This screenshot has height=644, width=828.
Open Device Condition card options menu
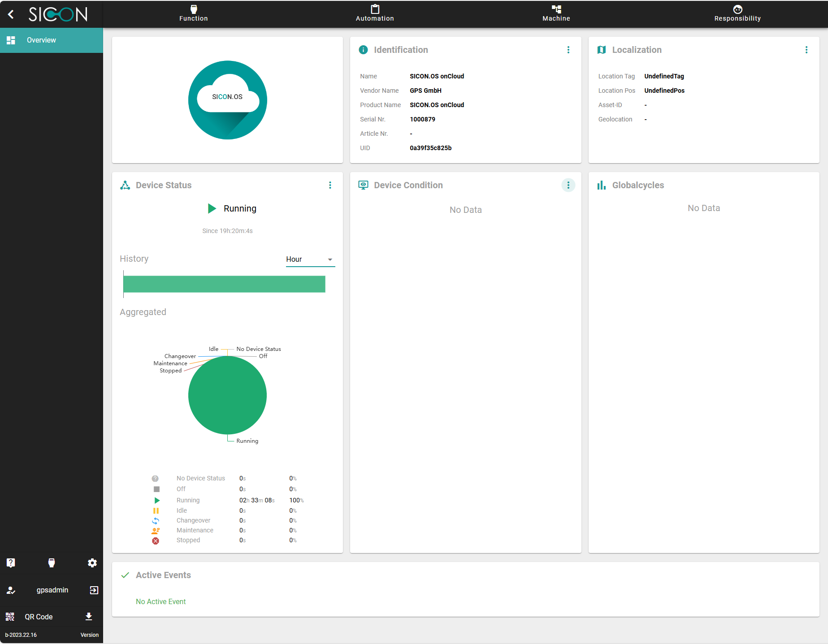[x=568, y=185]
